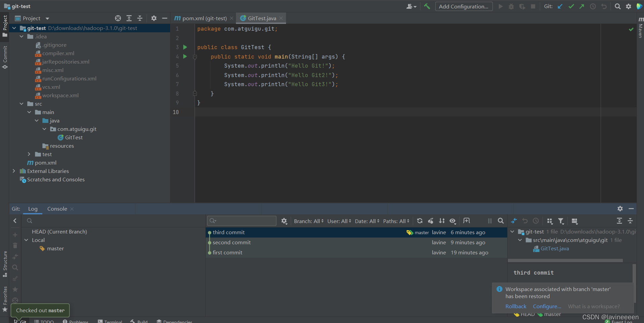Hide the Git branches pane arrow

(15, 221)
